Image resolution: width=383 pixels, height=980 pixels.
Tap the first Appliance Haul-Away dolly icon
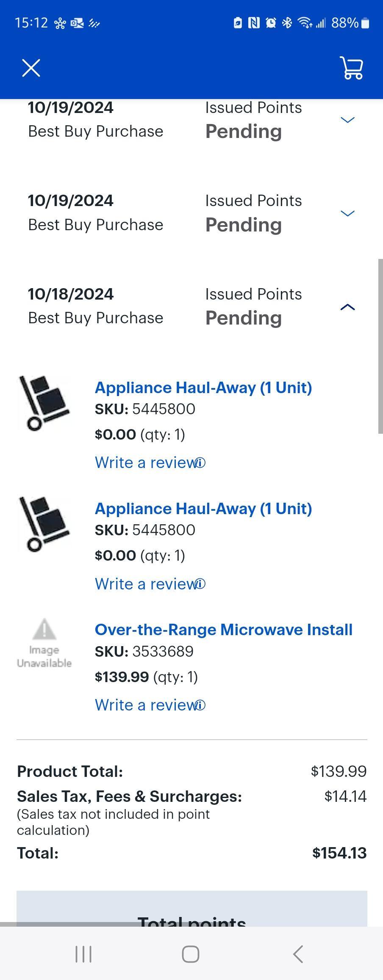[x=44, y=403]
